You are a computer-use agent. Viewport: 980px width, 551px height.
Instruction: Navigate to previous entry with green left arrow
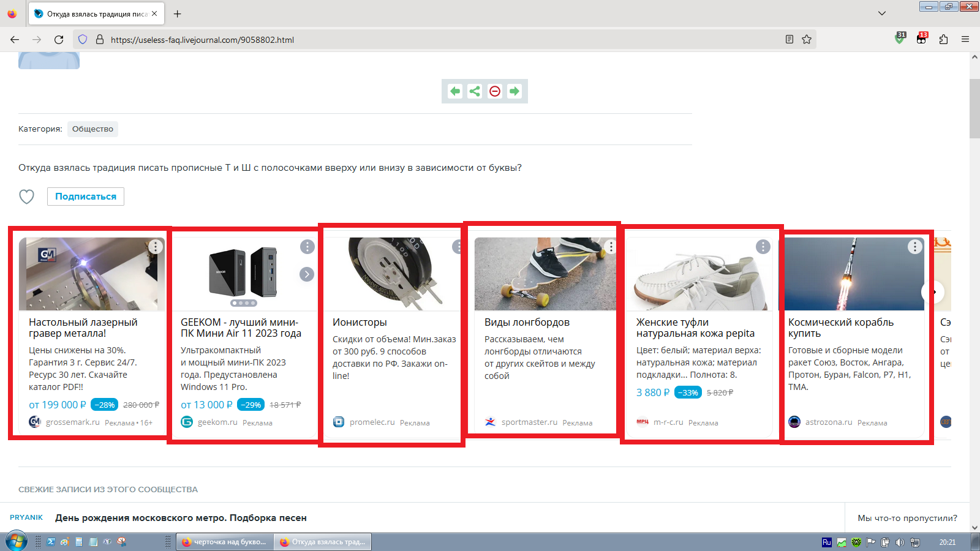coord(454,91)
